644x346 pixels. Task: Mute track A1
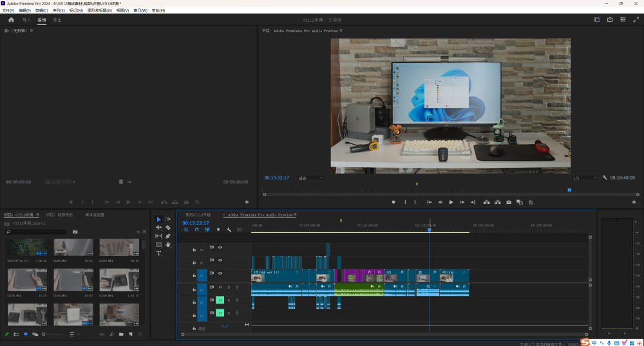pyautogui.click(x=220, y=287)
